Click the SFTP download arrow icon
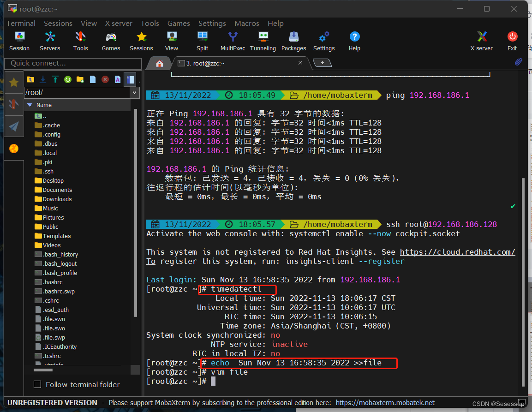Screen dimensions: 532x412 click(43, 79)
